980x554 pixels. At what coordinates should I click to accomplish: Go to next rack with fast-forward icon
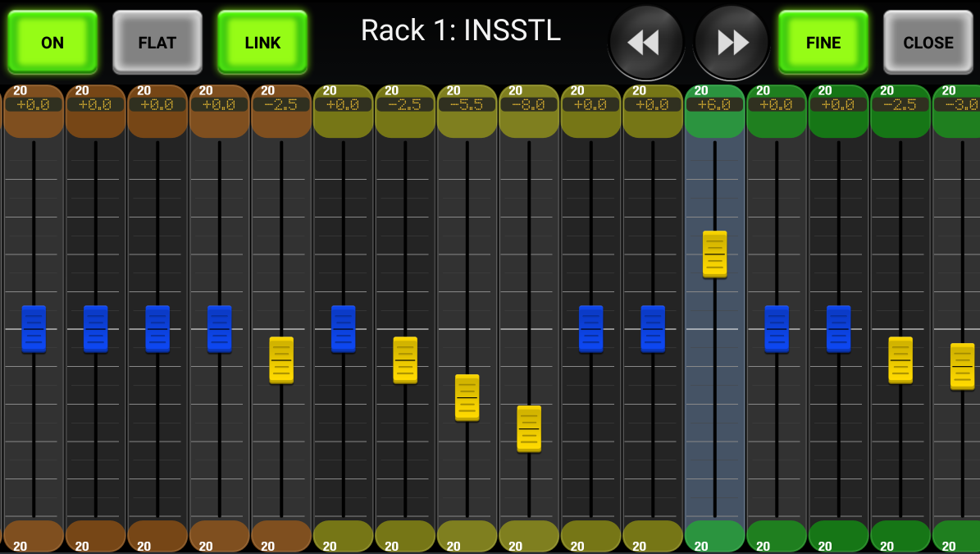[x=732, y=43]
